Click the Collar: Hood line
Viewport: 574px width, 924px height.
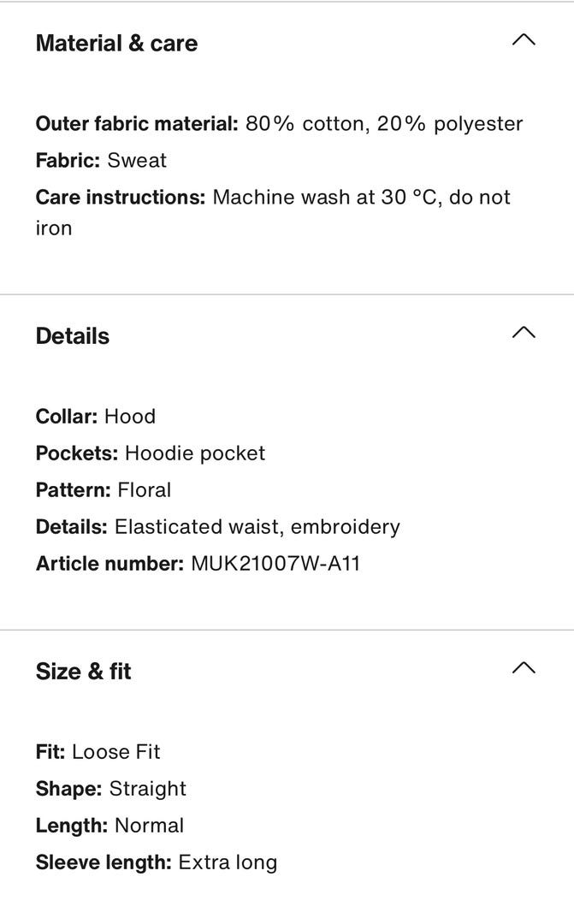point(96,417)
